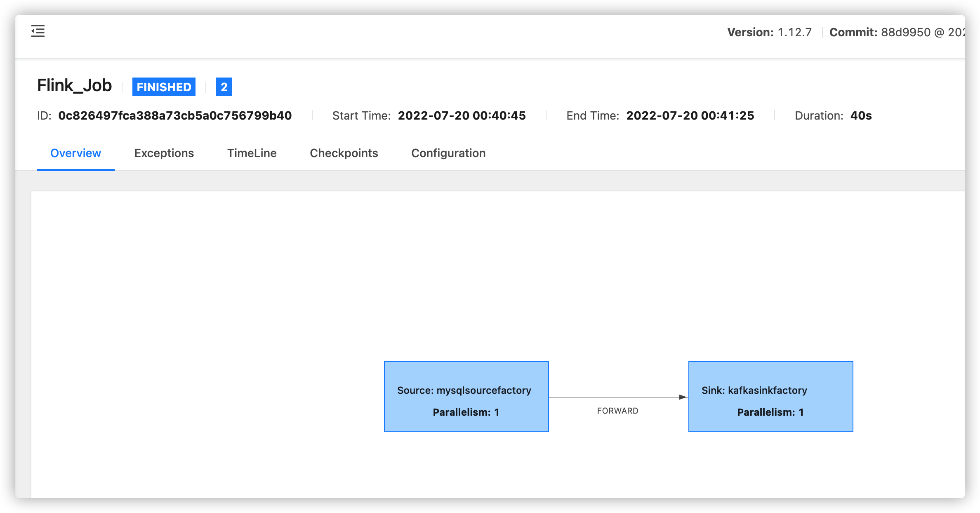Viewport: 980px width, 513px height.
Task: Open the Configuration tab
Action: pyautogui.click(x=448, y=153)
